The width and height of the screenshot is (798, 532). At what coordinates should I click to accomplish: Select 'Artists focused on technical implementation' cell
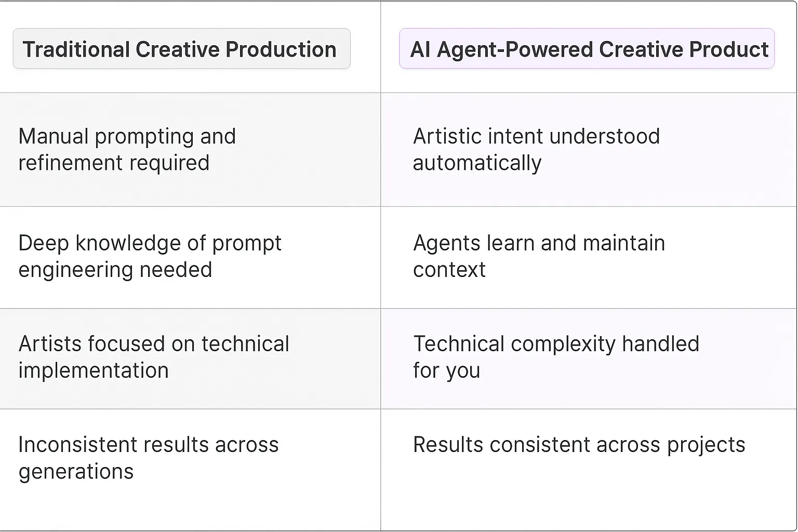(x=190, y=357)
